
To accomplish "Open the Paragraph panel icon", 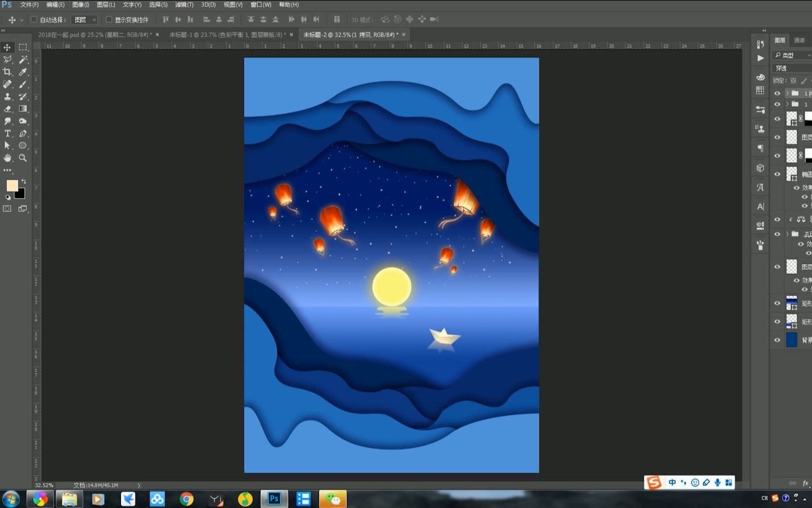I will click(x=760, y=148).
